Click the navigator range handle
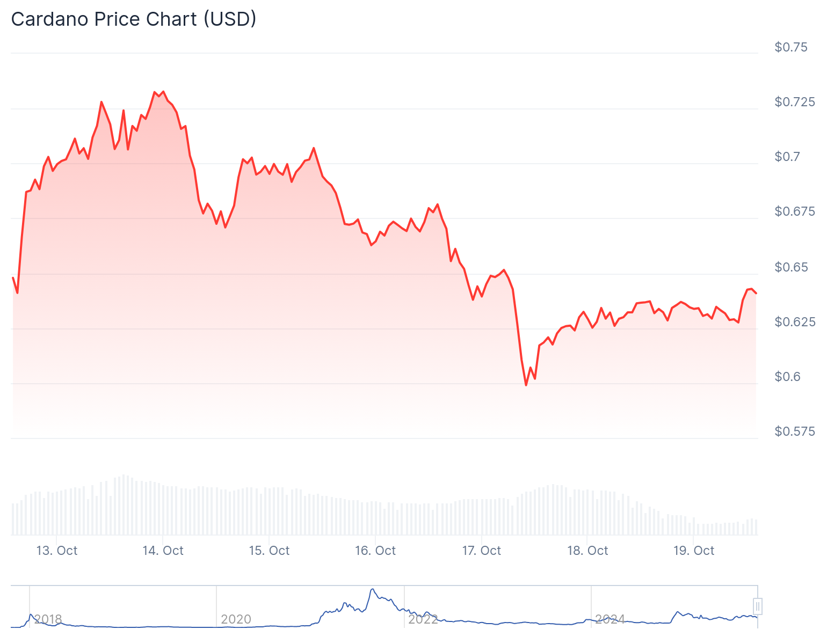 [x=758, y=606]
